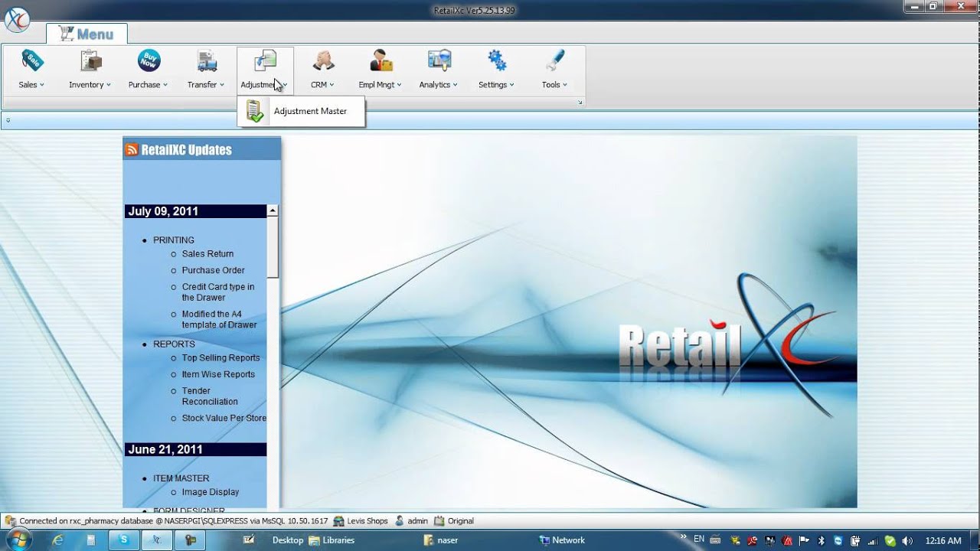Image resolution: width=980 pixels, height=551 pixels.
Task: Click the Adjustment icon in ribbon
Action: click(x=265, y=60)
